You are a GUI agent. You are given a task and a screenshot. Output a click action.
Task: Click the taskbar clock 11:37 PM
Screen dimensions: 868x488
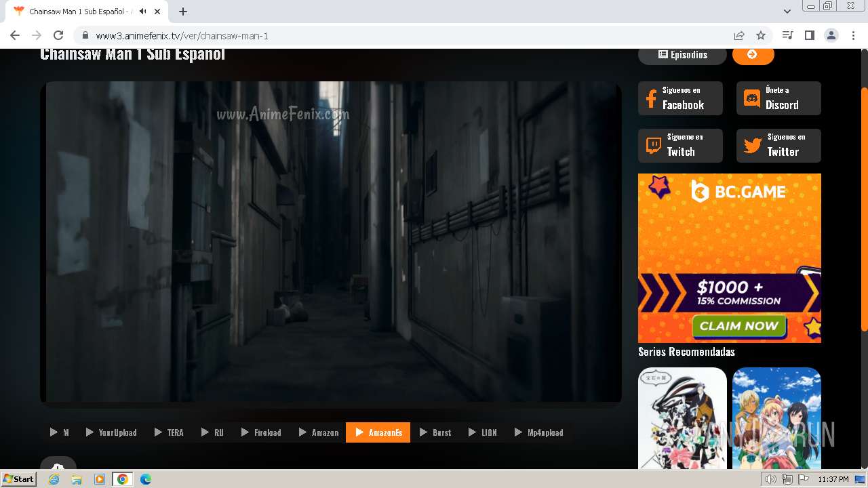(x=833, y=479)
